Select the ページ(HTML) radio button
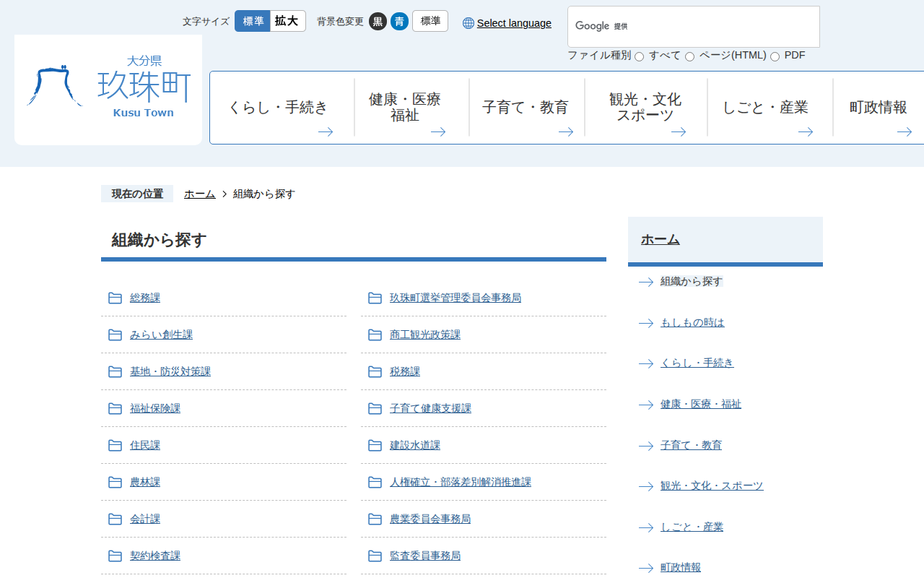924x578 pixels. click(690, 57)
